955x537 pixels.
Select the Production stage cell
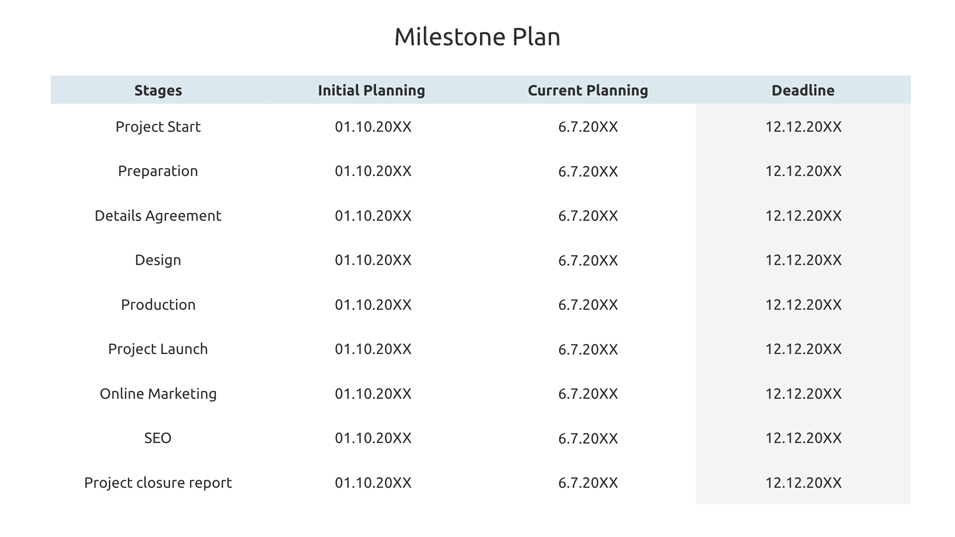point(158,305)
